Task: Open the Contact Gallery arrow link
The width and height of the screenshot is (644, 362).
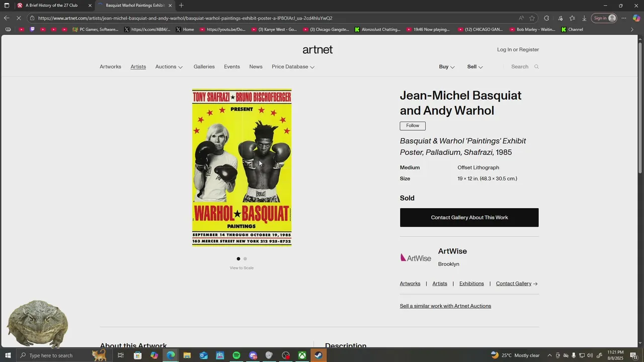Action: pyautogui.click(x=517, y=284)
